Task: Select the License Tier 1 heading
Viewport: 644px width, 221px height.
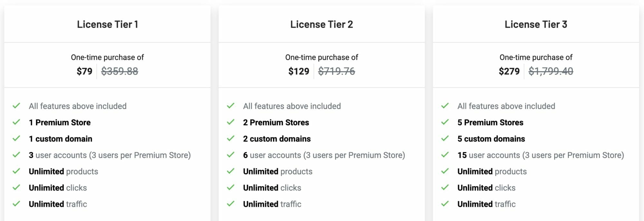Action: click(x=108, y=24)
